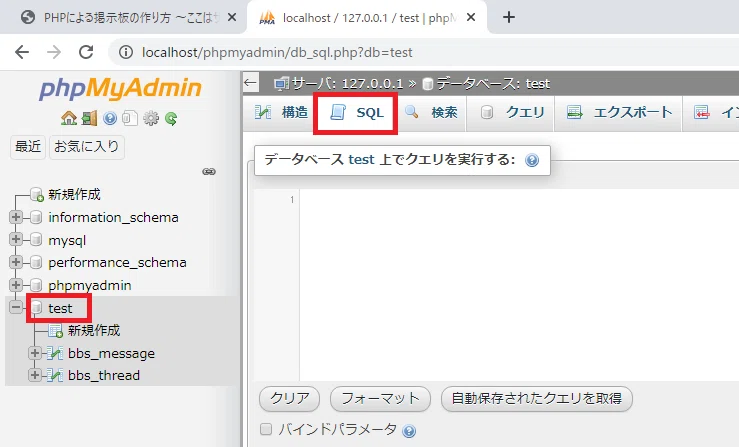The height and width of the screenshot is (447, 739).
Task: Open the 検索 tab
Action: coord(431,112)
